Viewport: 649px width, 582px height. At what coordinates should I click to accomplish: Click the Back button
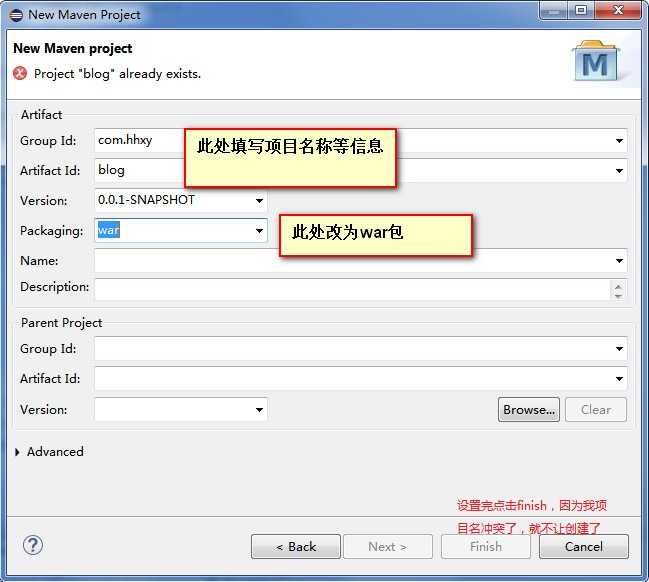[x=296, y=546]
